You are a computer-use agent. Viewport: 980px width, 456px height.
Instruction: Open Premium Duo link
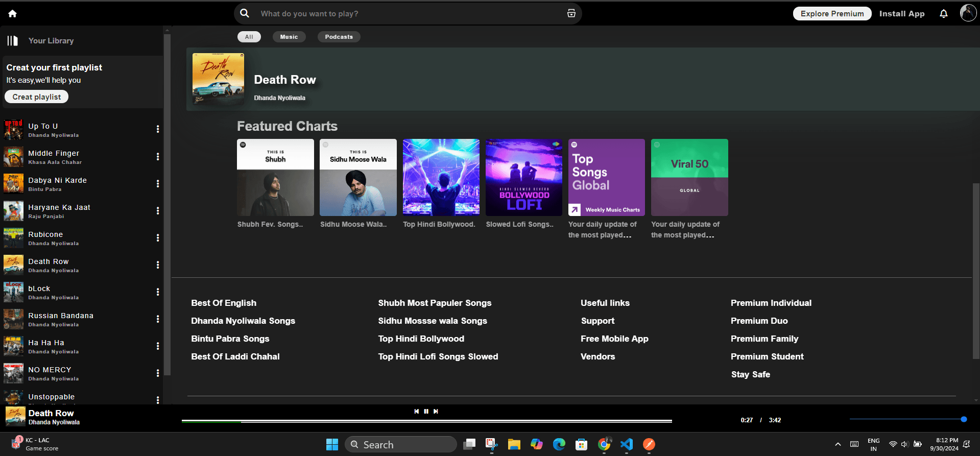(x=759, y=321)
